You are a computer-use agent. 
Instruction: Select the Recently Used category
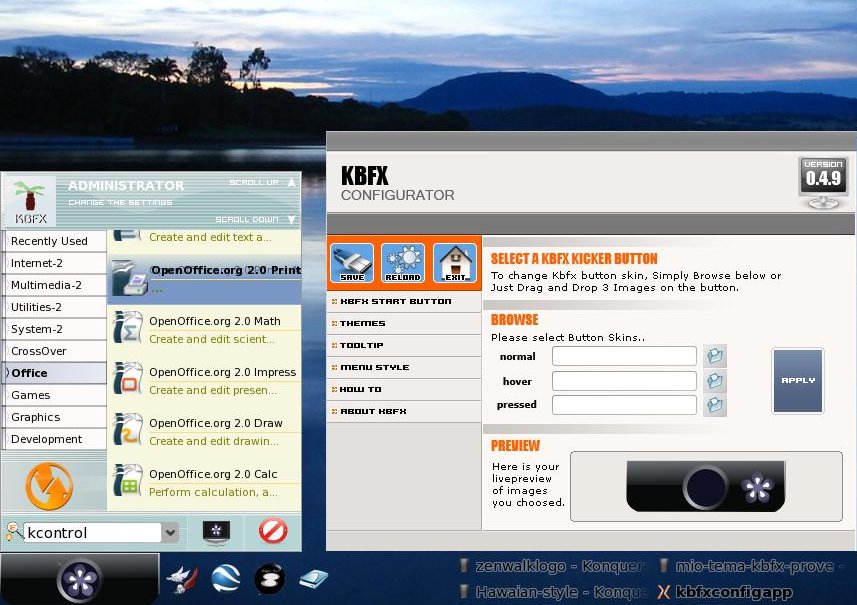(x=54, y=241)
